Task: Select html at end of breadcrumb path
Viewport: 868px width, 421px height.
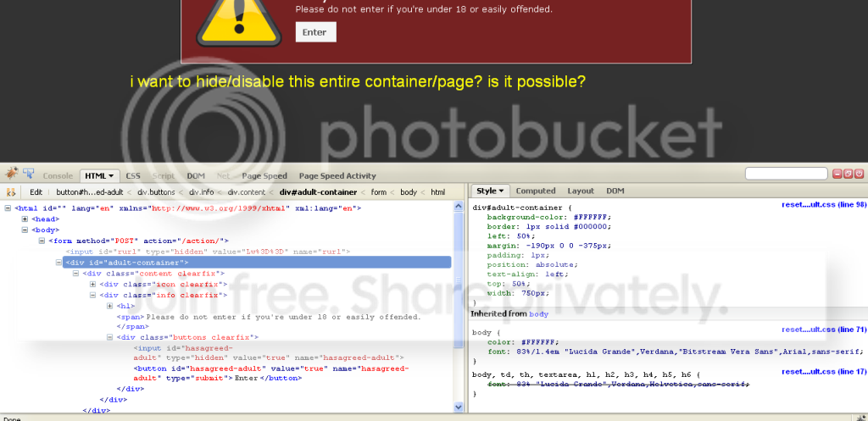Action: [x=438, y=192]
